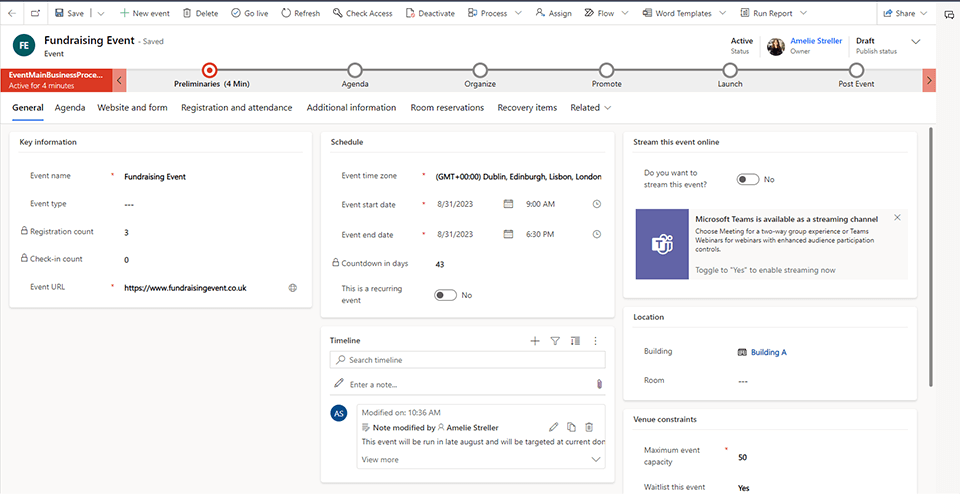Select the Preliminaries stage circle
This screenshot has height=494, width=960.
click(x=209, y=70)
